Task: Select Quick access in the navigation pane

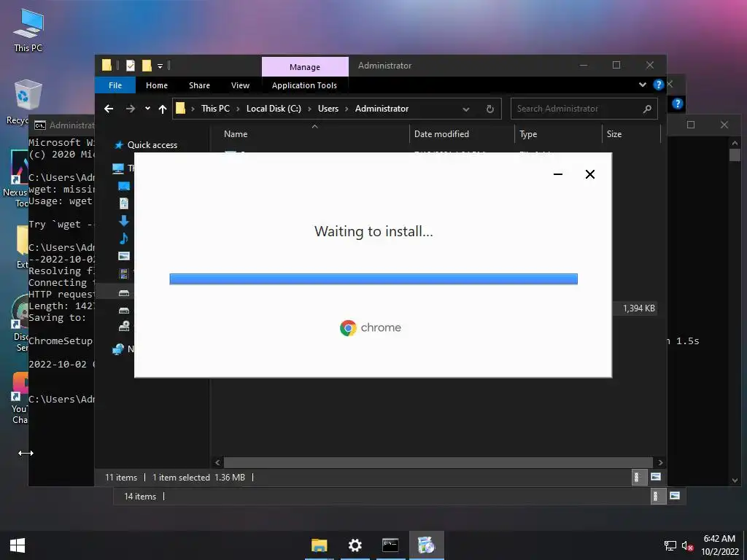Action: (152, 145)
